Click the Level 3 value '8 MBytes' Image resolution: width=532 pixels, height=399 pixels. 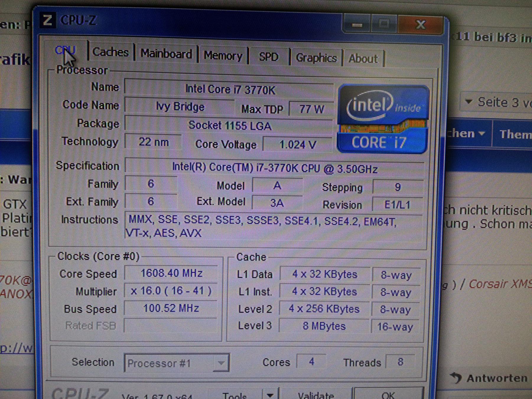pyautogui.click(x=324, y=326)
